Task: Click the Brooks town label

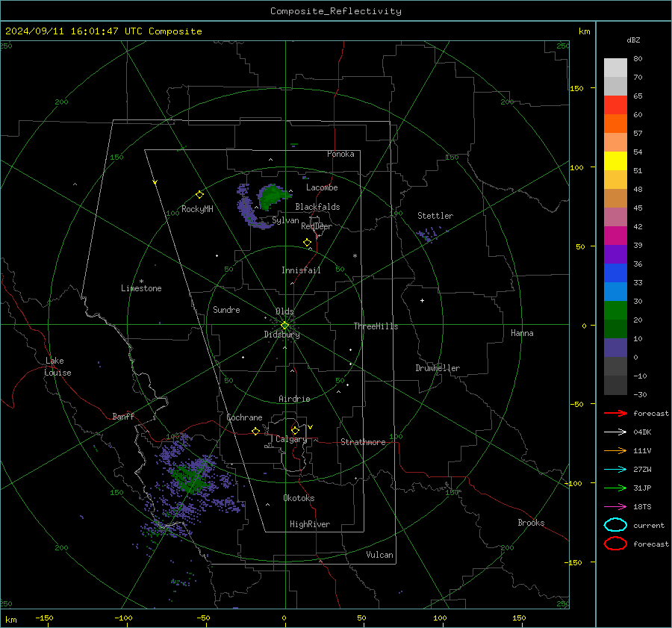Action: point(531,523)
